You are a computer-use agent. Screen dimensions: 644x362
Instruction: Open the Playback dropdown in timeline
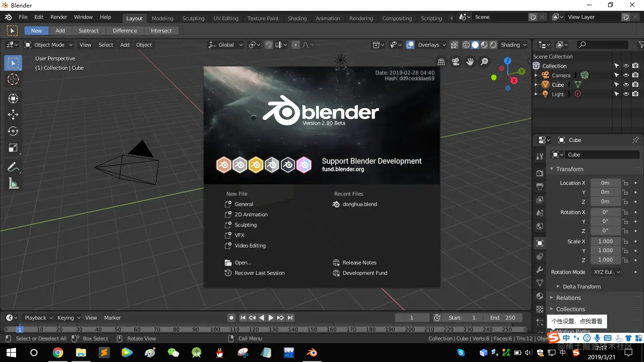(x=38, y=318)
